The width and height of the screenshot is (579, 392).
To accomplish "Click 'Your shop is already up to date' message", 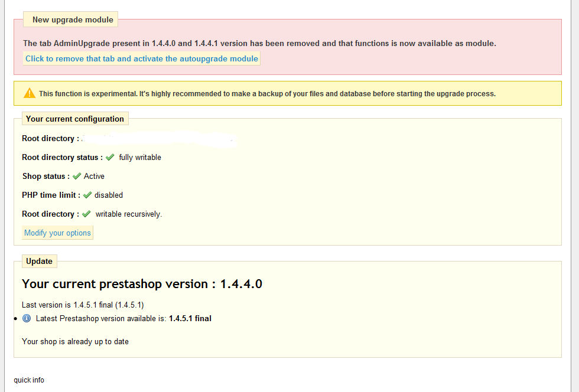I will click(x=75, y=341).
